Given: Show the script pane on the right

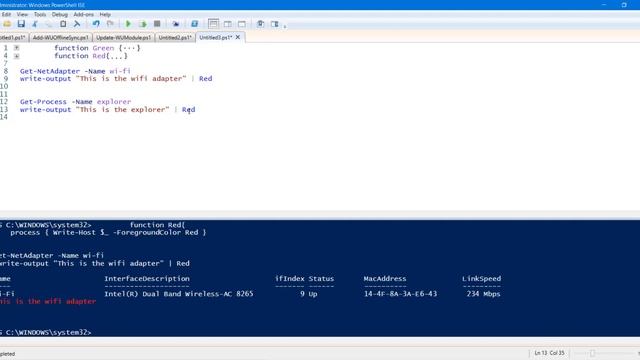Looking at the screenshot, I should click(x=227, y=24).
